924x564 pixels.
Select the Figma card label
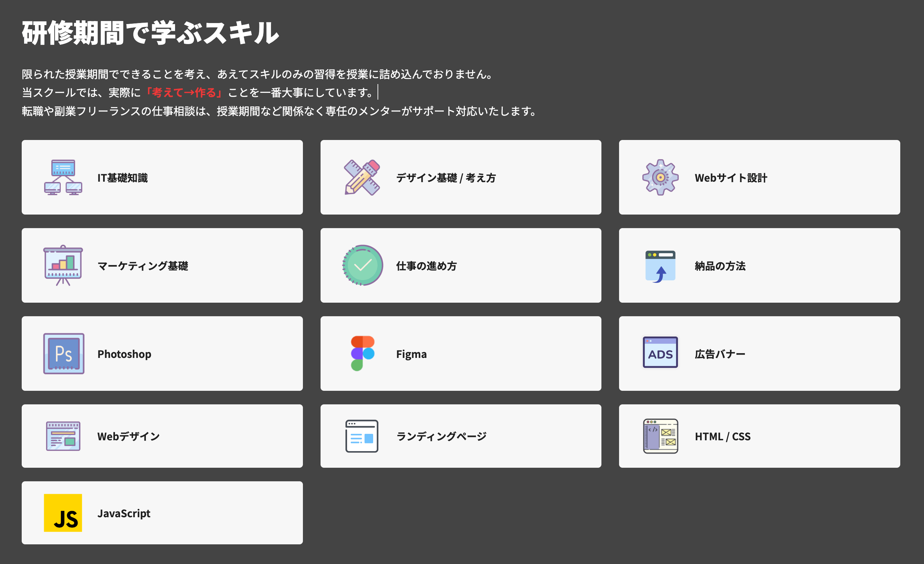coord(411,354)
